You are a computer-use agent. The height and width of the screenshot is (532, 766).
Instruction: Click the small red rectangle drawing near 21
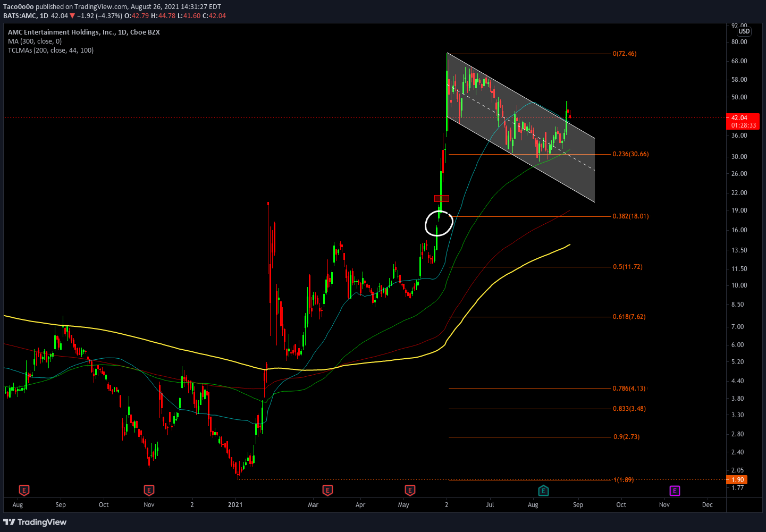442,198
